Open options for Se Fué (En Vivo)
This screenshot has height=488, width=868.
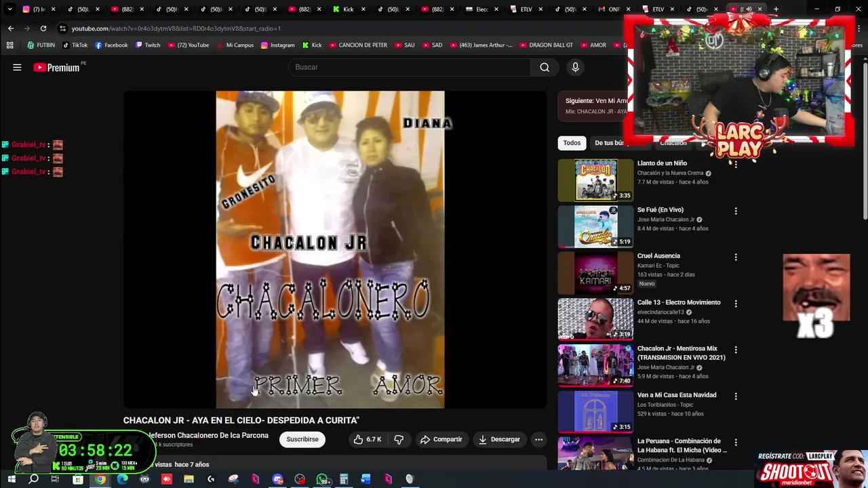point(736,211)
